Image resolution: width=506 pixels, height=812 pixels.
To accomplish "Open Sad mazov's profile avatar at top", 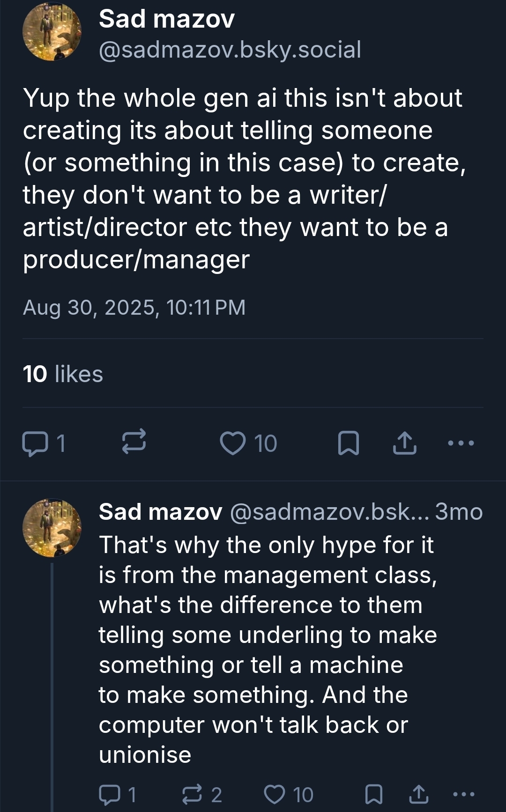I will [52, 32].
